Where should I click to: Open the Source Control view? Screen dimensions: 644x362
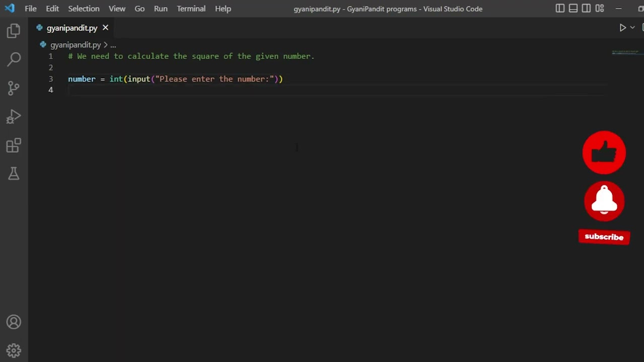tap(14, 88)
